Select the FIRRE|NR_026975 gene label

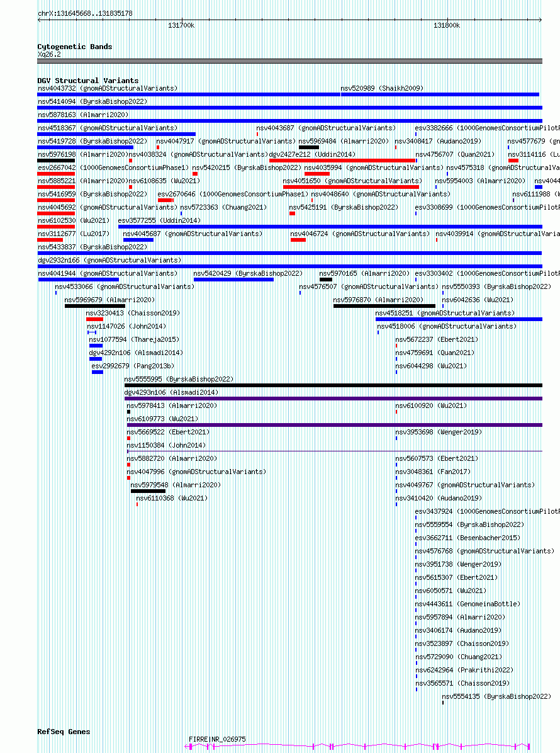click(x=217, y=739)
